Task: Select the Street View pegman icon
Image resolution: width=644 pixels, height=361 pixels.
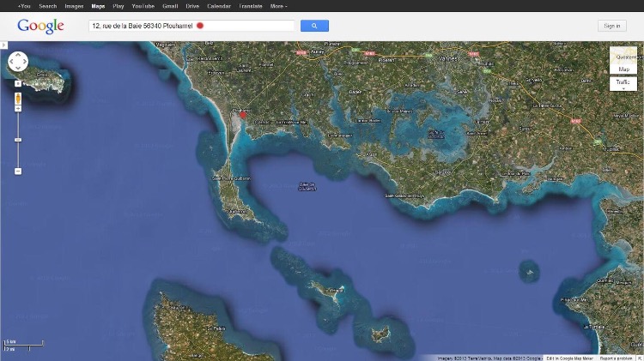Action: click(18, 100)
